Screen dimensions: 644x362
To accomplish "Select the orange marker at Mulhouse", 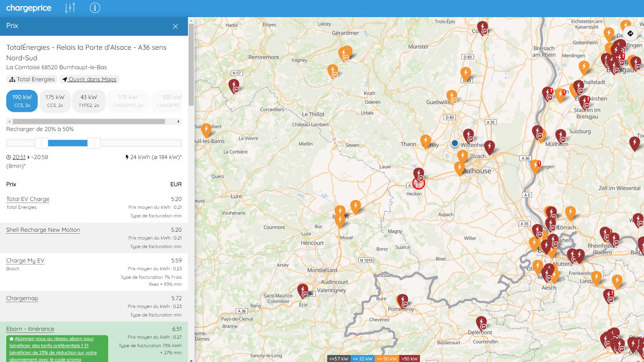I will point(460,168).
